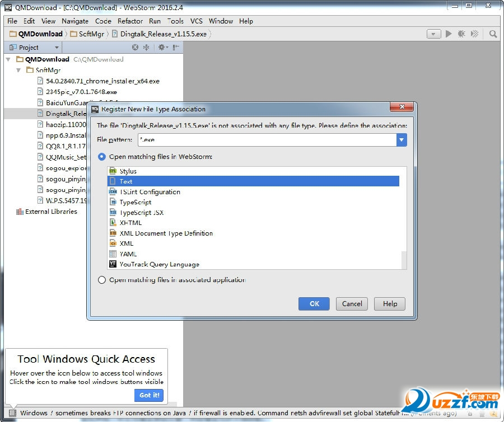
Task: Dismiss Quick Access tip with 'Got it!'
Action: coord(149,395)
